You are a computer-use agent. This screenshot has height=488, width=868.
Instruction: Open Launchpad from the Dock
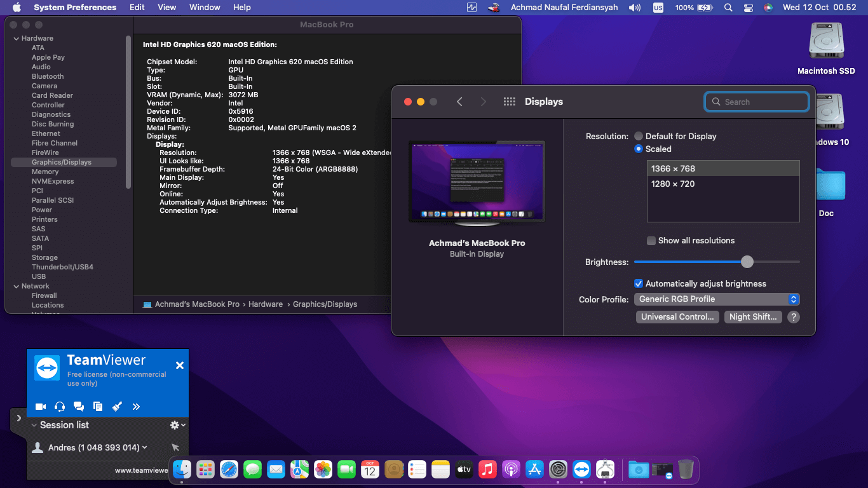[205, 470]
